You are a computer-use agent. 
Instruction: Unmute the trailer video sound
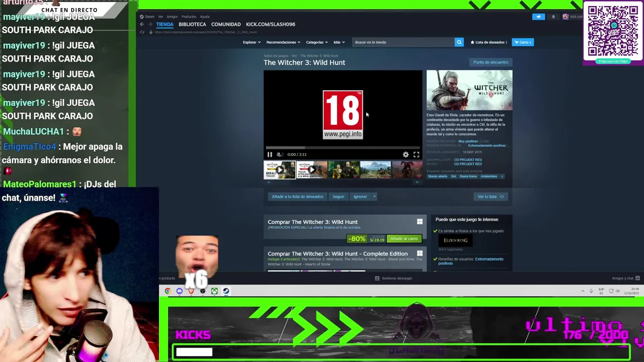(x=279, y=154)
